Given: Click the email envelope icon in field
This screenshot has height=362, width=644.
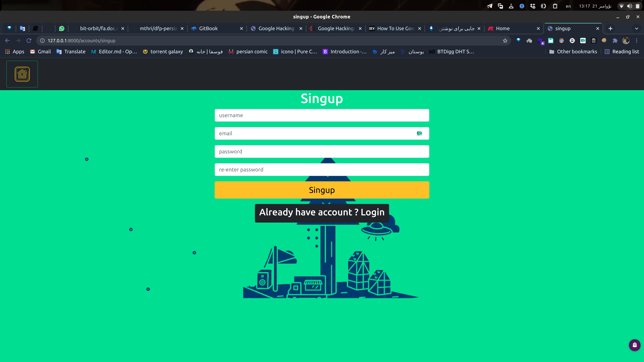Looking at the screenshot, I should 419,133.
